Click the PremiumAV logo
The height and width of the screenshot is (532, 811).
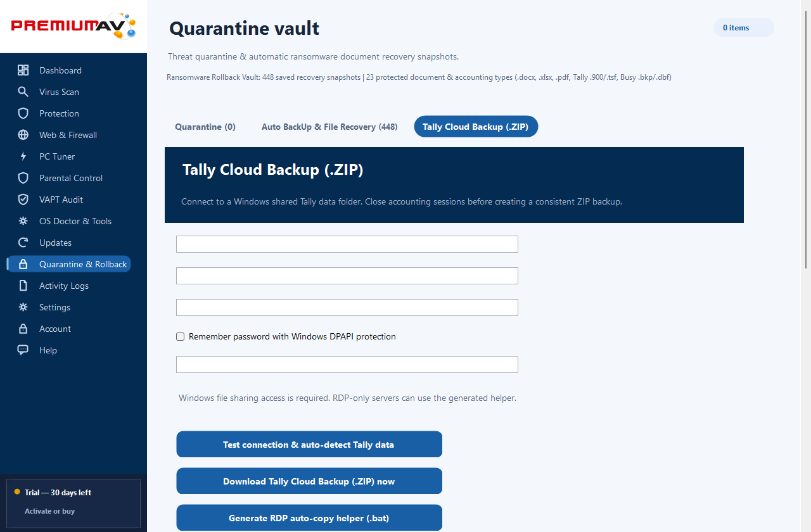pos(73,27)
